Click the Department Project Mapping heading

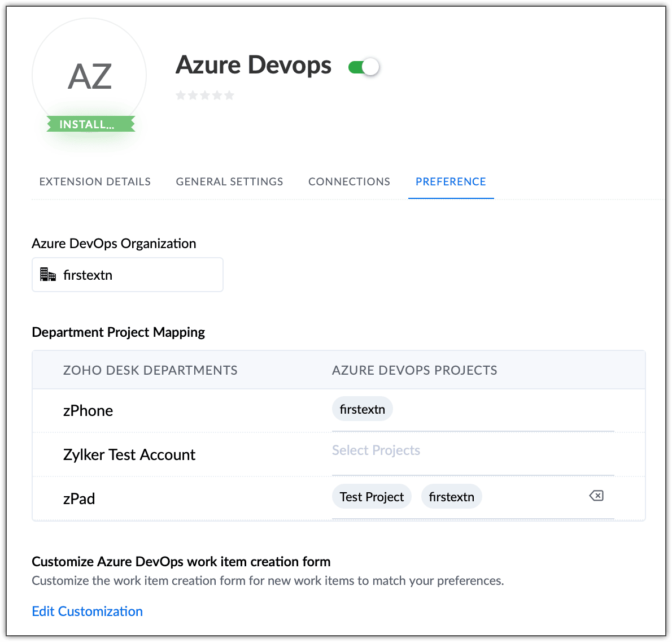[118, 332]
